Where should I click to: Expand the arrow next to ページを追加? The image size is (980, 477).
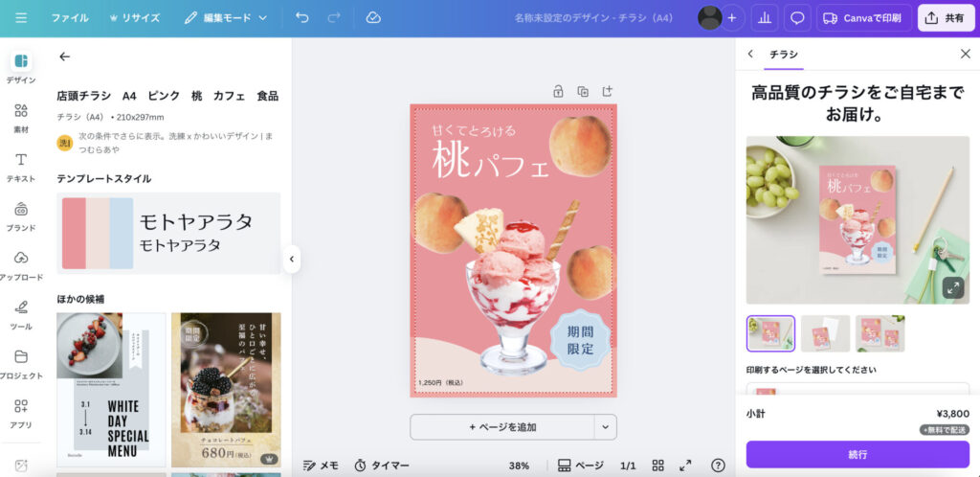(605, 426)
